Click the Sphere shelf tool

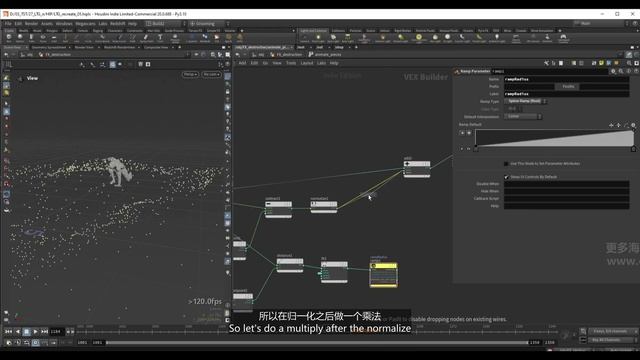tap(20, 38)
